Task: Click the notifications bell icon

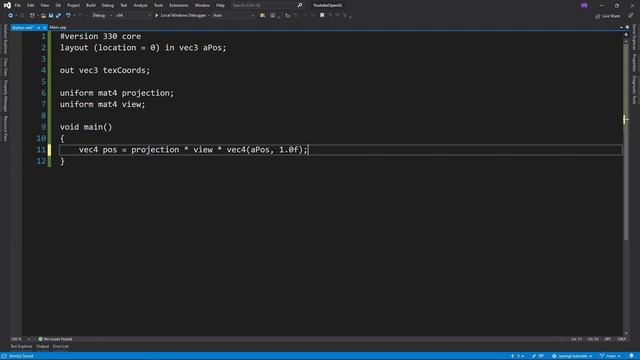Action: [631, 356]
